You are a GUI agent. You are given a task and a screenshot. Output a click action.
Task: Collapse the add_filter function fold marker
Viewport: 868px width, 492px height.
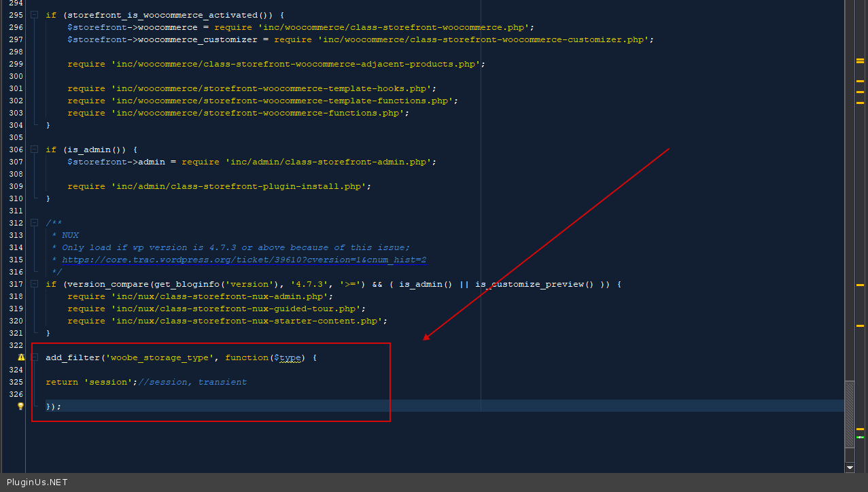[34, 357]
